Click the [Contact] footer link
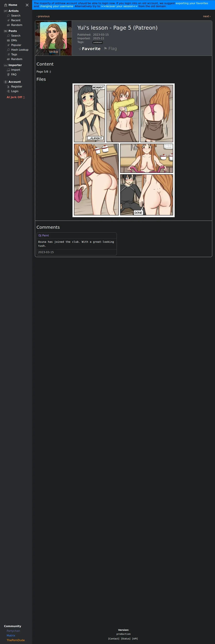Screen dimensions: 215x644 click(x=114, y=638)
